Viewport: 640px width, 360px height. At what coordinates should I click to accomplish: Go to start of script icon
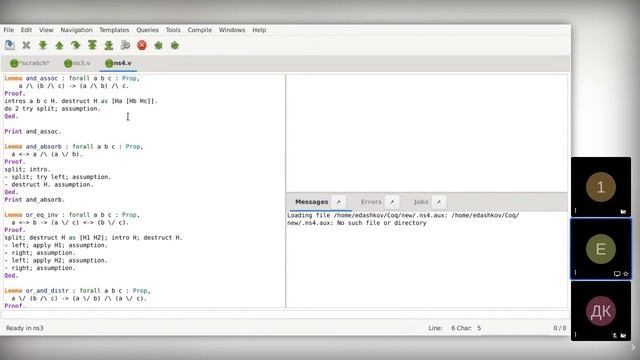[x=92, y=45]
